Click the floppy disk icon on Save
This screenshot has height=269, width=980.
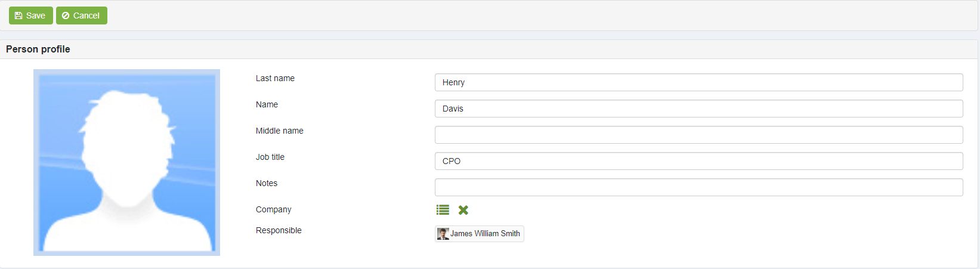click(18, 16)
